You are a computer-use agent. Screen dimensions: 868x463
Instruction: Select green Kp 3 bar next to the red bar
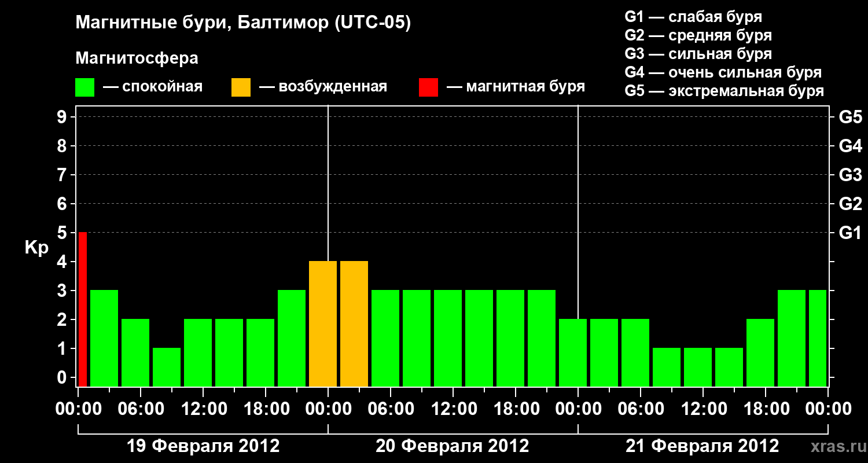pos(104,338)
